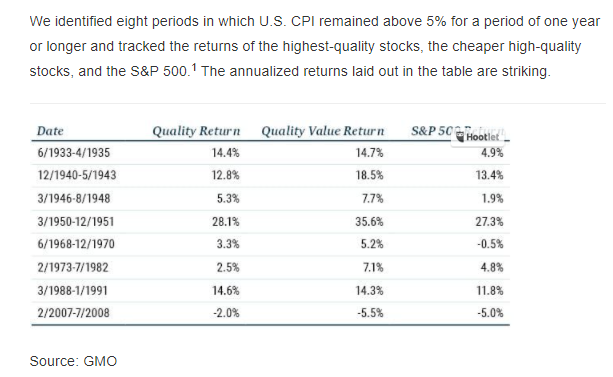Click the Hootlet owl icon

pos(461,137)
